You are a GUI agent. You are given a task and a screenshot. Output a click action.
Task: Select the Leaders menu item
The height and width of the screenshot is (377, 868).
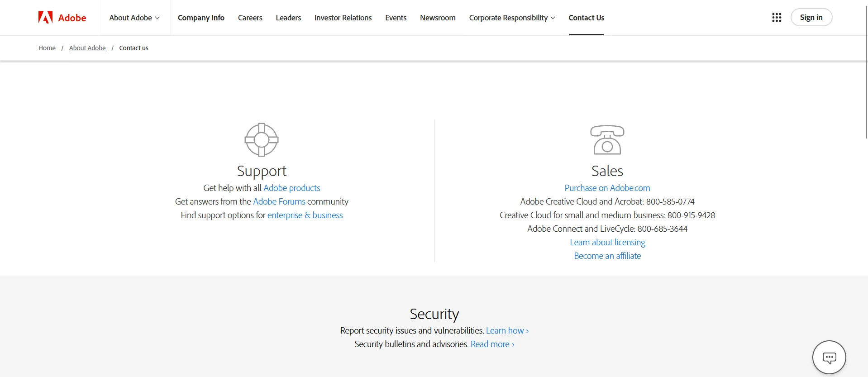288,18
